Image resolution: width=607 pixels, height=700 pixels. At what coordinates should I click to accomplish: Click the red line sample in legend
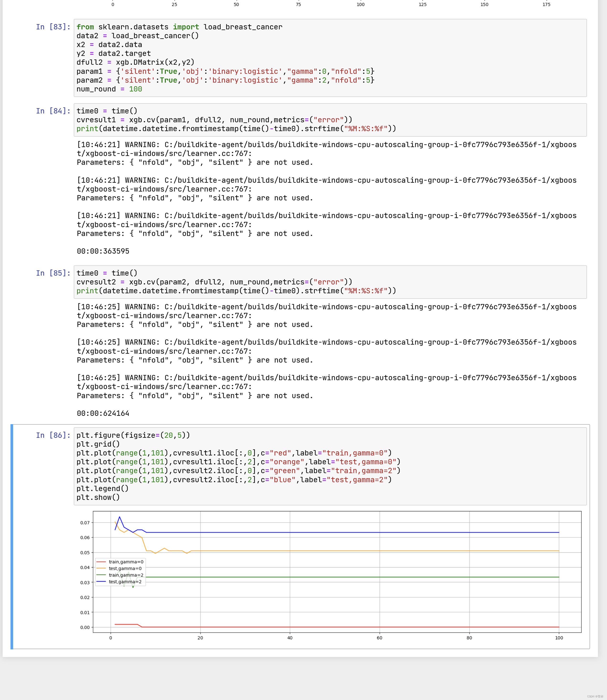101,562
